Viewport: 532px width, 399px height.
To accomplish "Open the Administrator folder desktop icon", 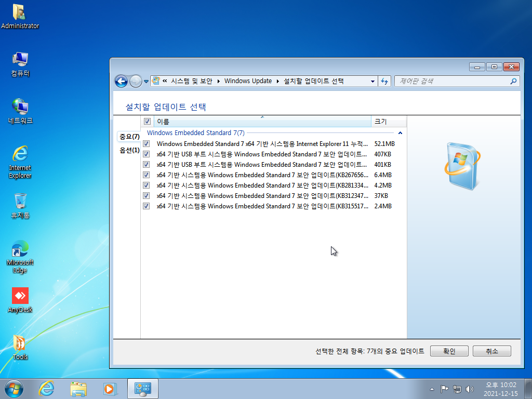I will pyautogui.click(x=20, y=16).
